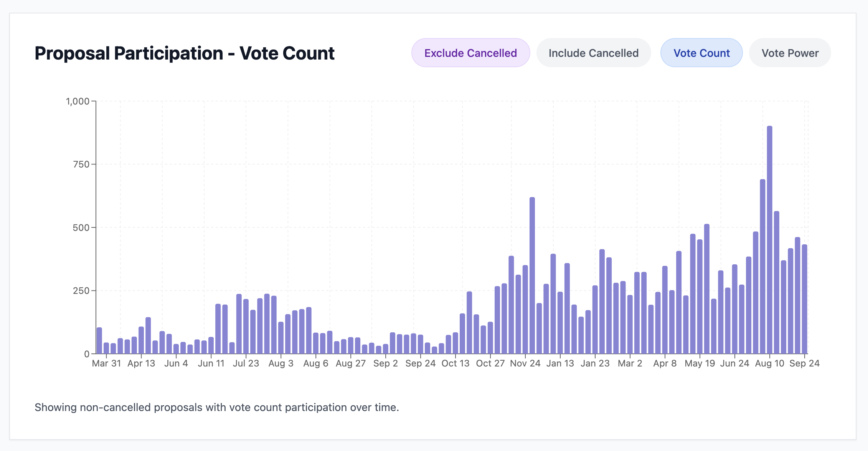Select the Exclude Cancelled filter

pyautogui.click(x=470, y=53)
